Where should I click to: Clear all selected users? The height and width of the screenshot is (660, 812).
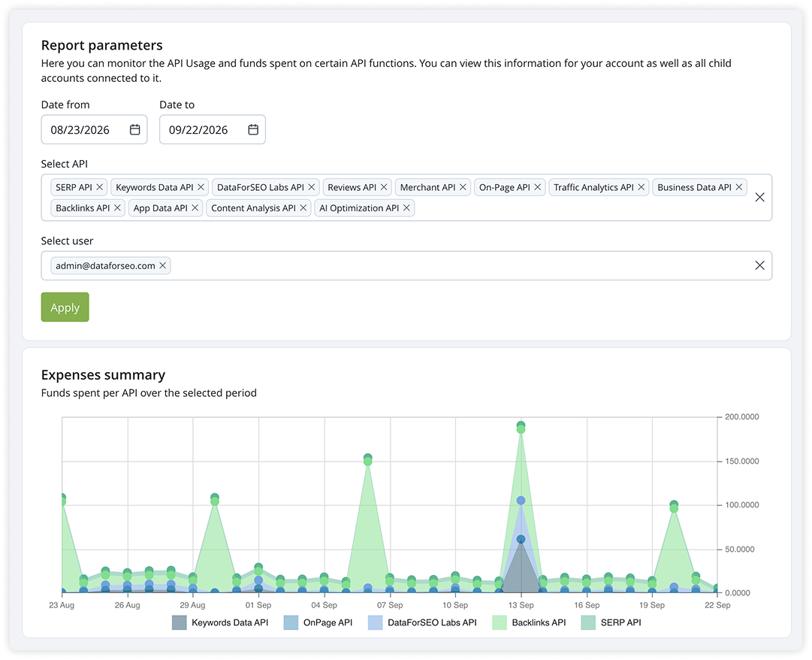coord(759,265)
